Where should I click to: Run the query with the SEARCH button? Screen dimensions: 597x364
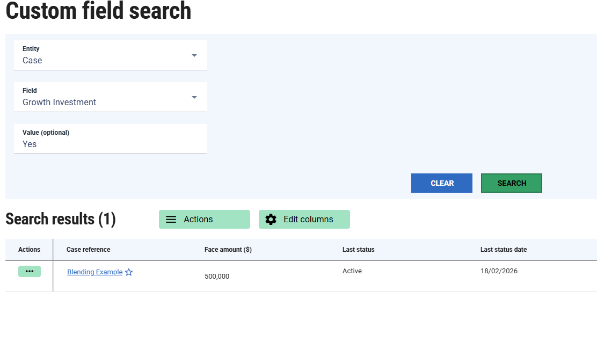click(511, 183)
